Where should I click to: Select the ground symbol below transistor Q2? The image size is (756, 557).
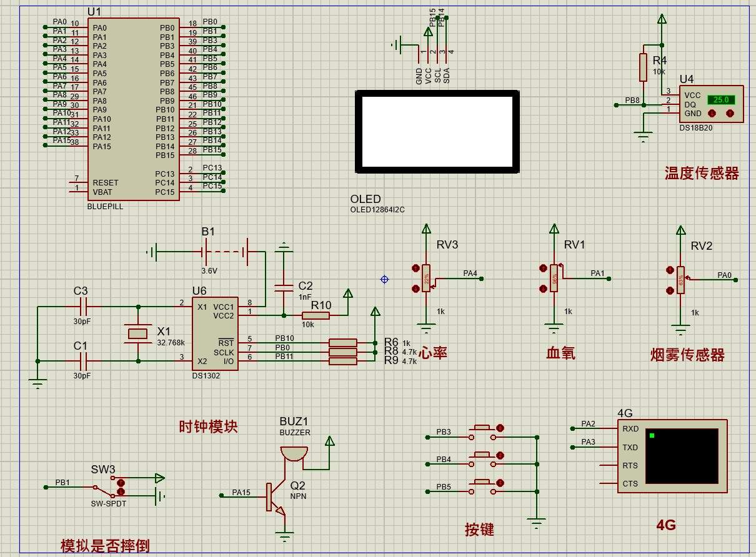tap(285, 536)
